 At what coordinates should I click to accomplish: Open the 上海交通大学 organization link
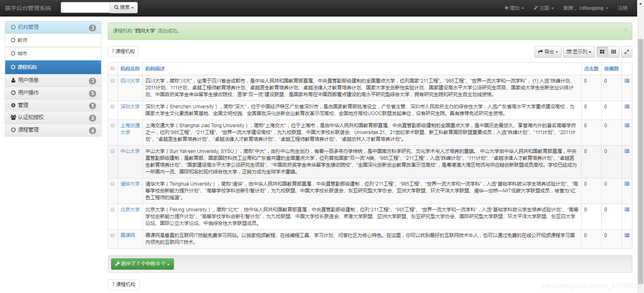point(130,129)
